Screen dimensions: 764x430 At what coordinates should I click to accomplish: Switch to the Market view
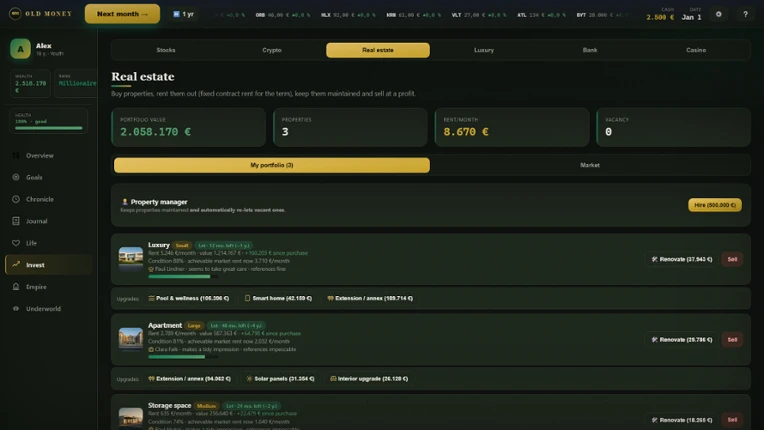pos(590,165)
